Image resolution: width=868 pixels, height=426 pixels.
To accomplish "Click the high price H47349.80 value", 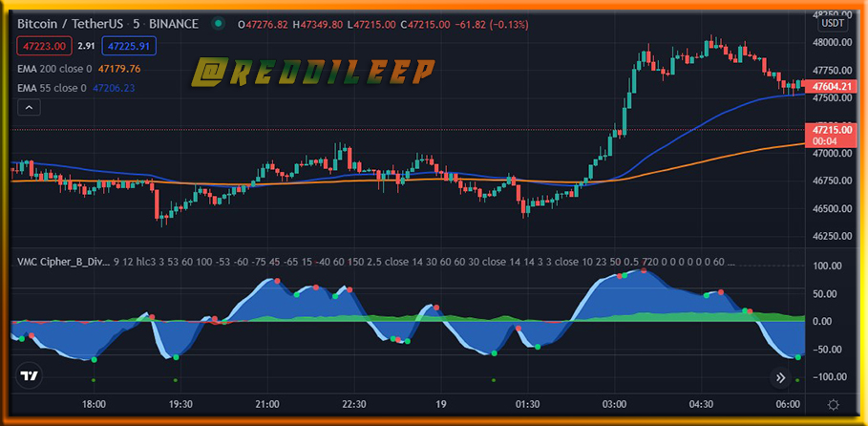I will coord(318,25).
